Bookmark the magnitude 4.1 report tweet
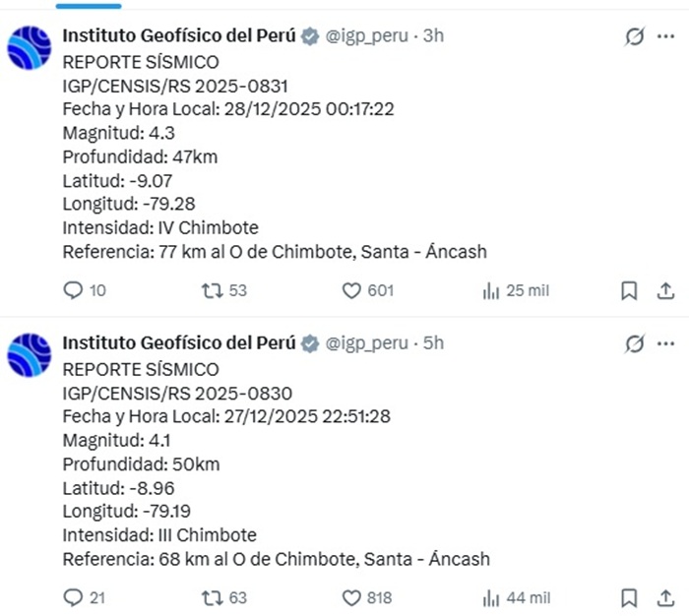 (x=629, y=597)
